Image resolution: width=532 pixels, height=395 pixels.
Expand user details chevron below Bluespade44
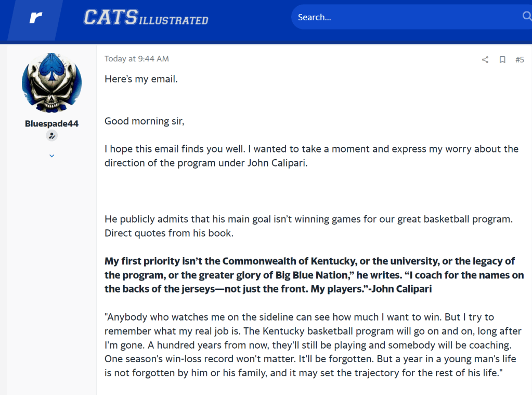click(x=51, y=156)
